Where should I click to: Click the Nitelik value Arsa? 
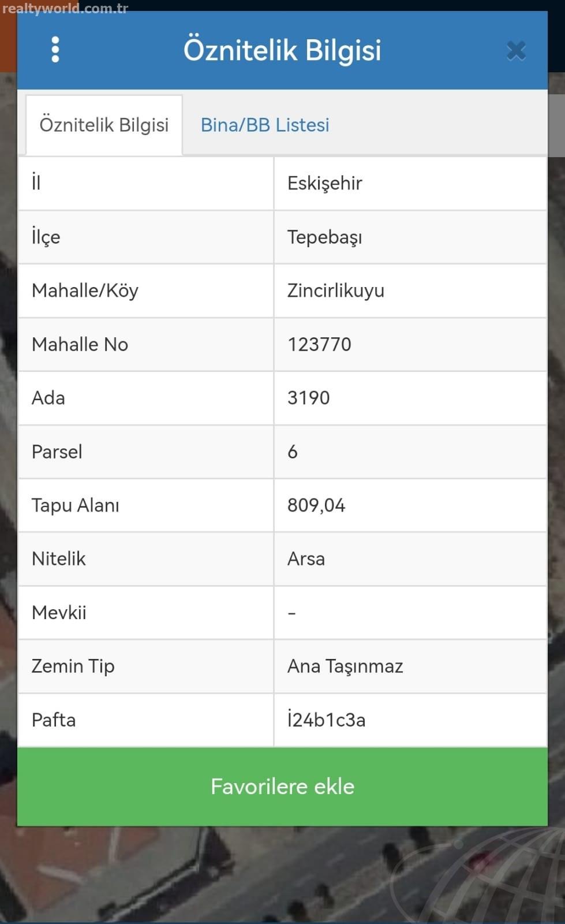[306, 559]
